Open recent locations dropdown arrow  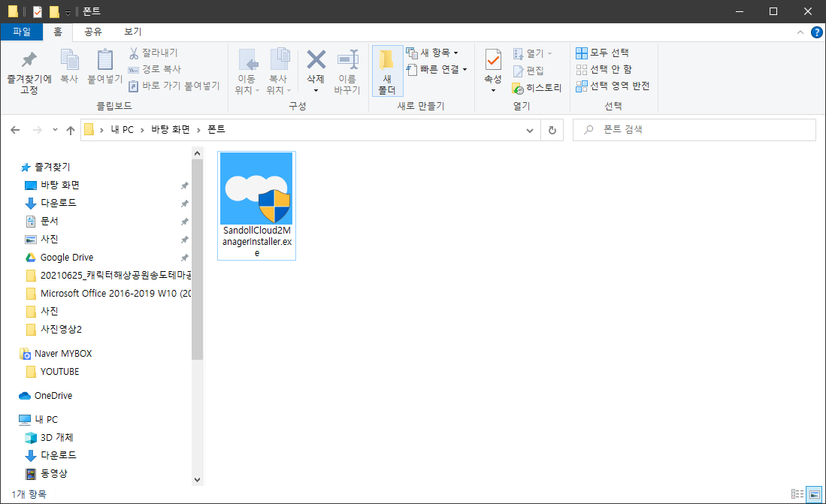click(x=55, y=129)
